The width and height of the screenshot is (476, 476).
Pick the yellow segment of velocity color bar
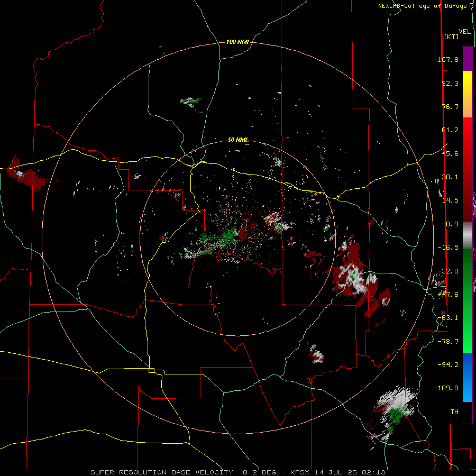pyautogui.click(x=467, y=83)
